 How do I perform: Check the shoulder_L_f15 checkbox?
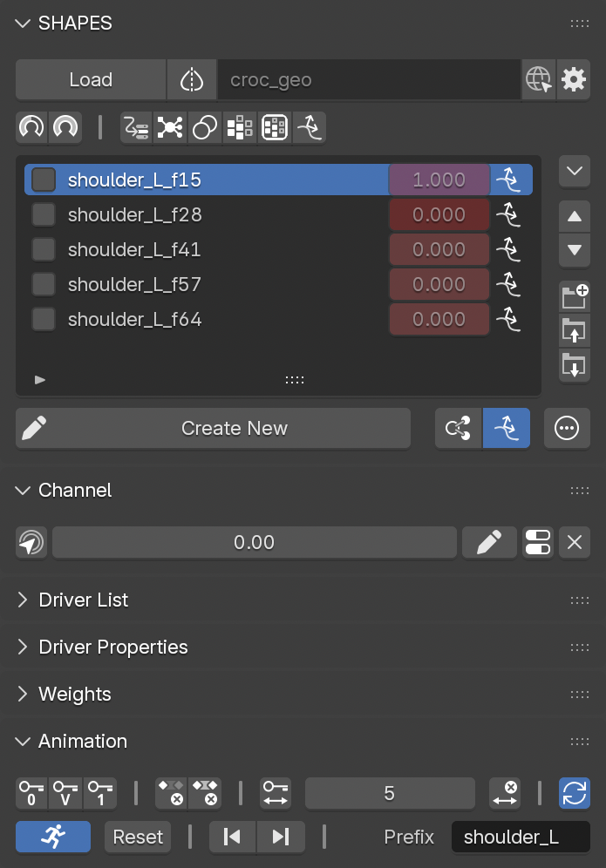(x=44, y=180)
